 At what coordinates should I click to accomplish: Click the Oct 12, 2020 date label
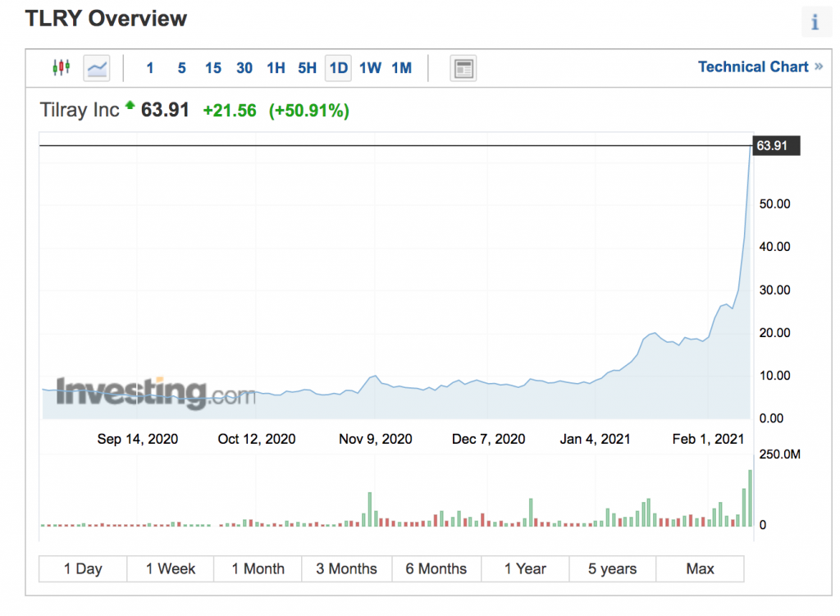click(257, 439)
